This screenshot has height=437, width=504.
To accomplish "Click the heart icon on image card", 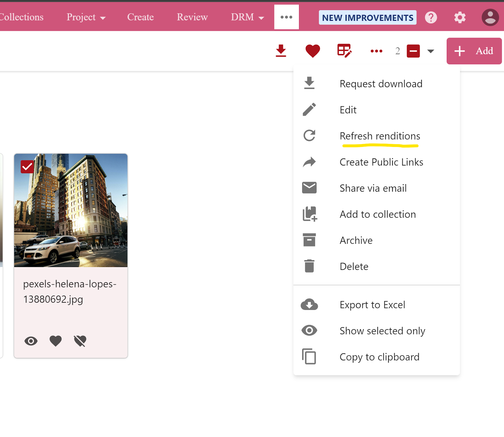I will [55, 341].
